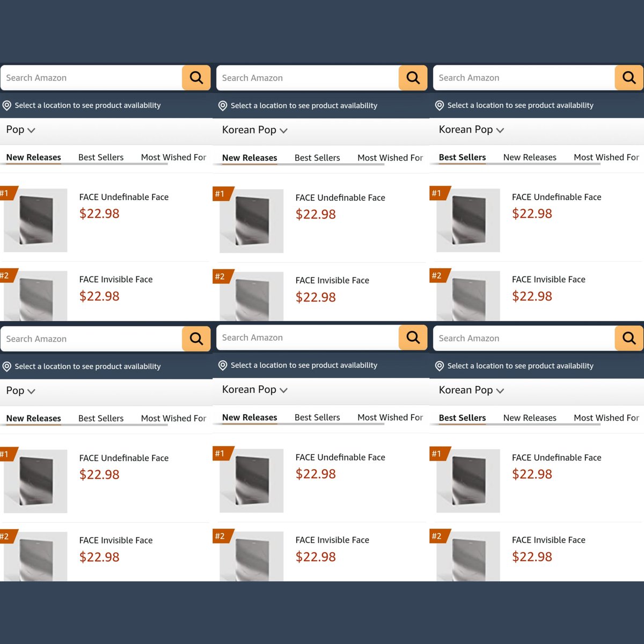
Task: Expand Korean Pop dropdown above upper New Releases tab
Action: coord(255,130)
